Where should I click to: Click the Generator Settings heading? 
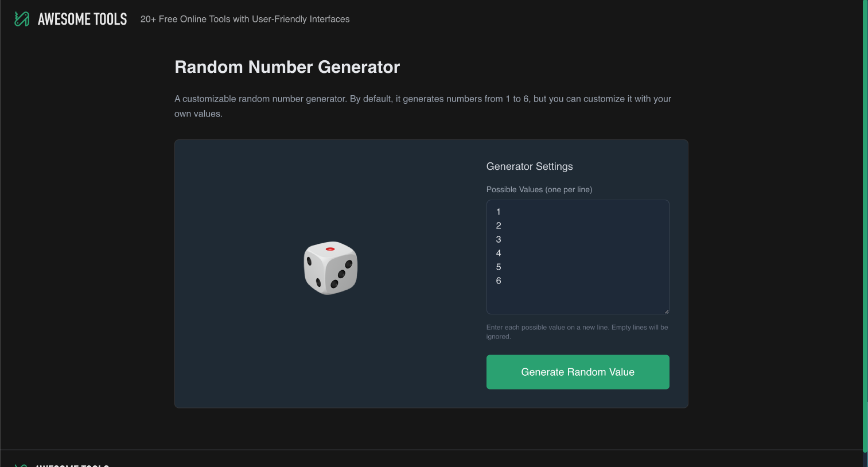530,166
